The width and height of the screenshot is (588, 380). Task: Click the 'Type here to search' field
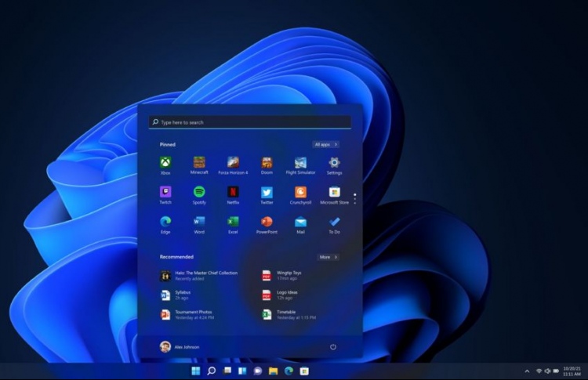coord(249,122)
